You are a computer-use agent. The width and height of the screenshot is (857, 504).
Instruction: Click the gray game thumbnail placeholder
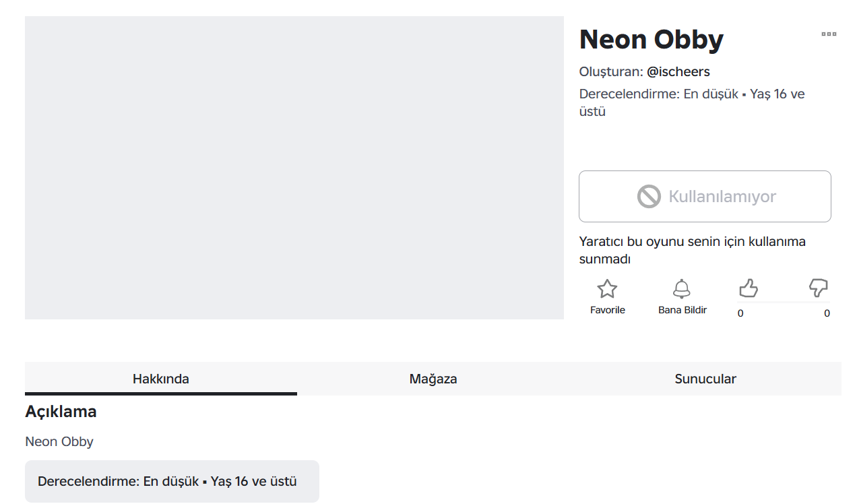click(x=294, y=168)
